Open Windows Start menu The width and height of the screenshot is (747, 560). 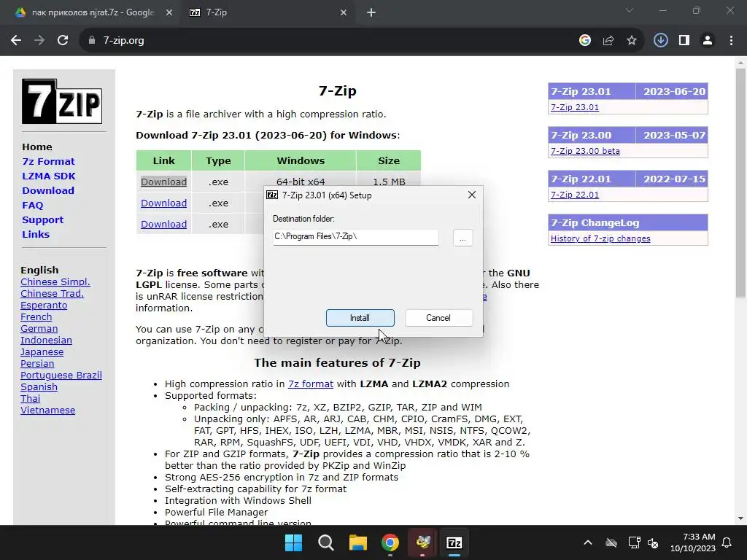click(293, 542)
